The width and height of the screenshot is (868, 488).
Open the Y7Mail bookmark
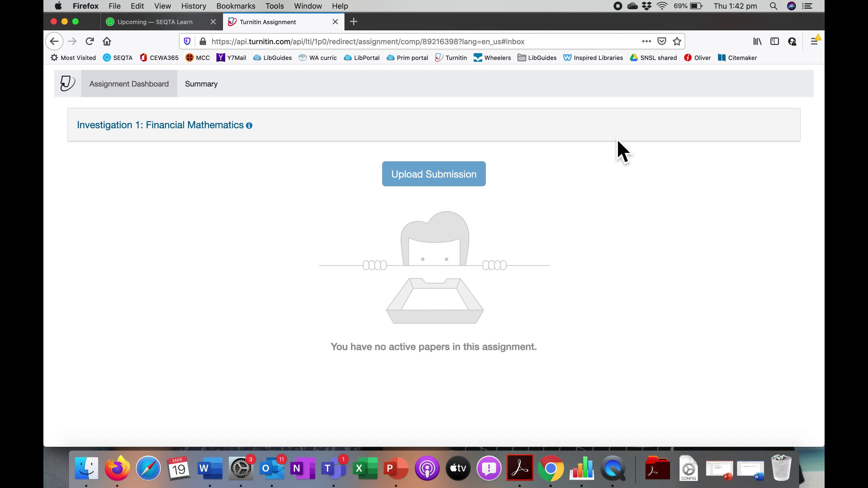click(231, 57)
